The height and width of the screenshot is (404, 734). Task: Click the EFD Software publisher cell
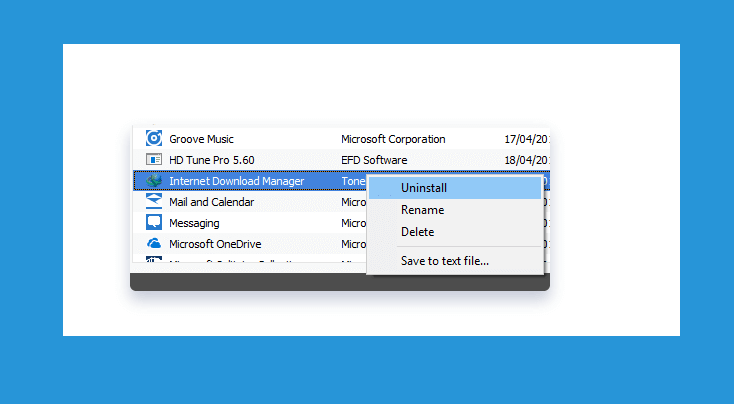pyautogui.click(x=374, y=160)
